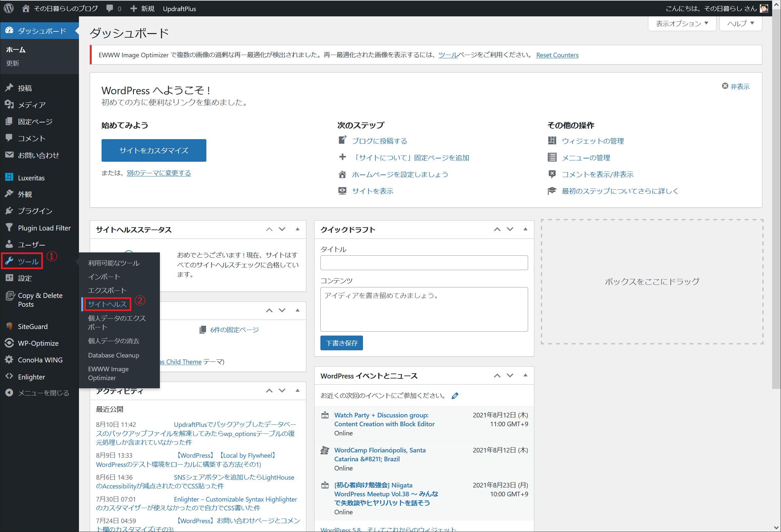Click the お問い合わせ envelope icon
The image size is (781, 532).
point(9,155)
